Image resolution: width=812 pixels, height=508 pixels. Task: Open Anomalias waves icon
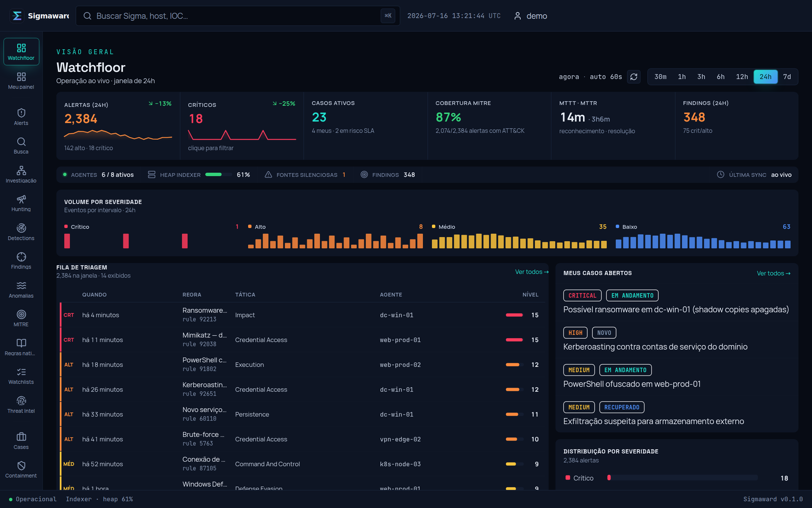pyautogui.click(x=21, y=285)
